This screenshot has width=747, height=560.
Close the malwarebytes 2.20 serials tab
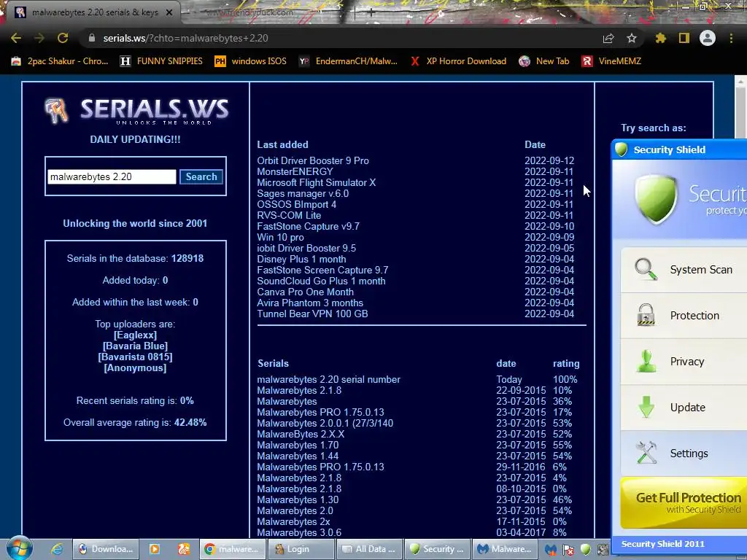pos(169,12)
